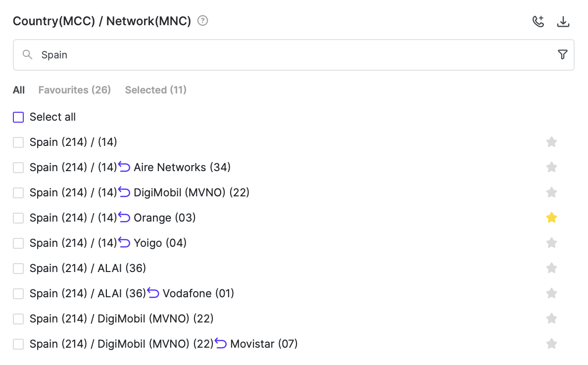Viewport: 588px width, 365px height.
Task: Show the All tab
Action: [19, 90]
